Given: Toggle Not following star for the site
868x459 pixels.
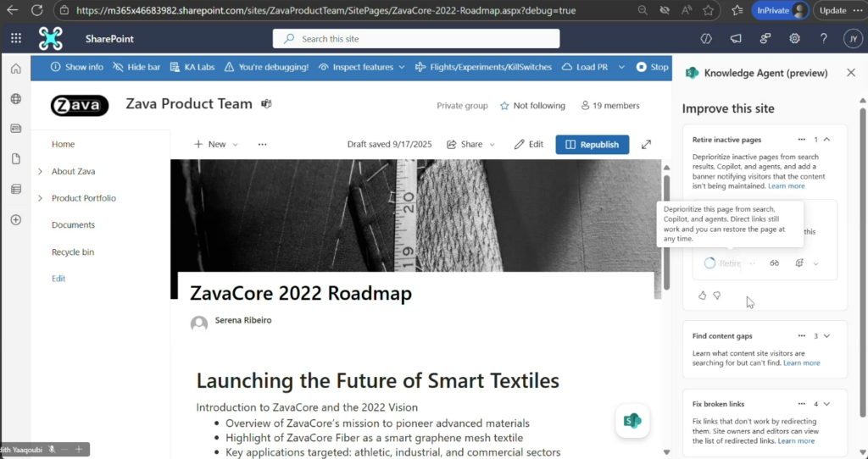Looking at the screenshot, I should 504,106.
